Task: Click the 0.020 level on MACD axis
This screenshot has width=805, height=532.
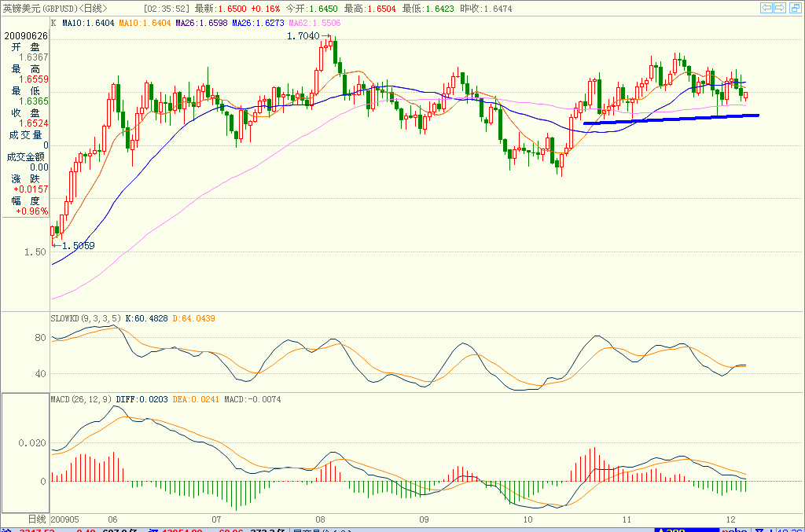Action: point(31,443)
